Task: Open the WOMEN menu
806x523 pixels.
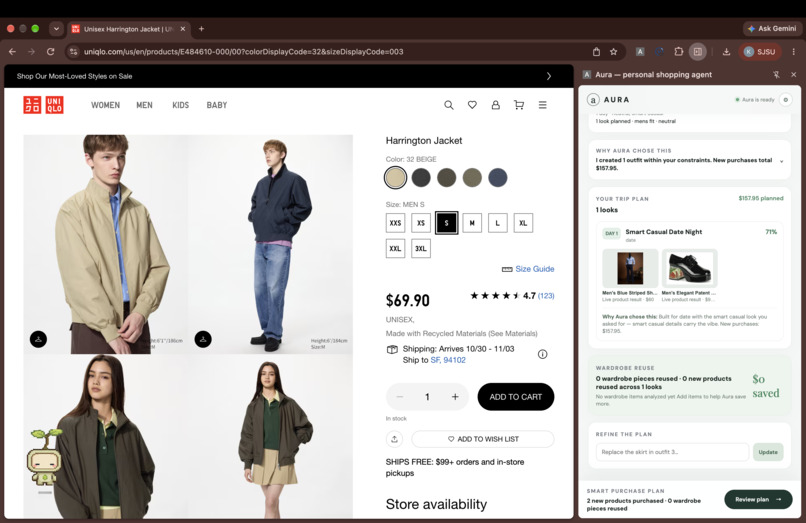Action: point(105,105)
